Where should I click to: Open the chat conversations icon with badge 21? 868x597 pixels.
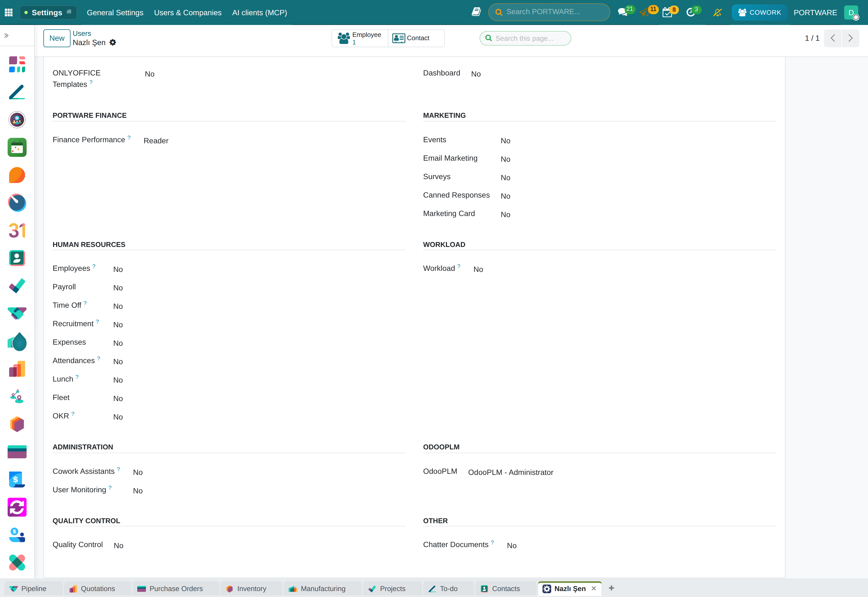click(623, 12)
